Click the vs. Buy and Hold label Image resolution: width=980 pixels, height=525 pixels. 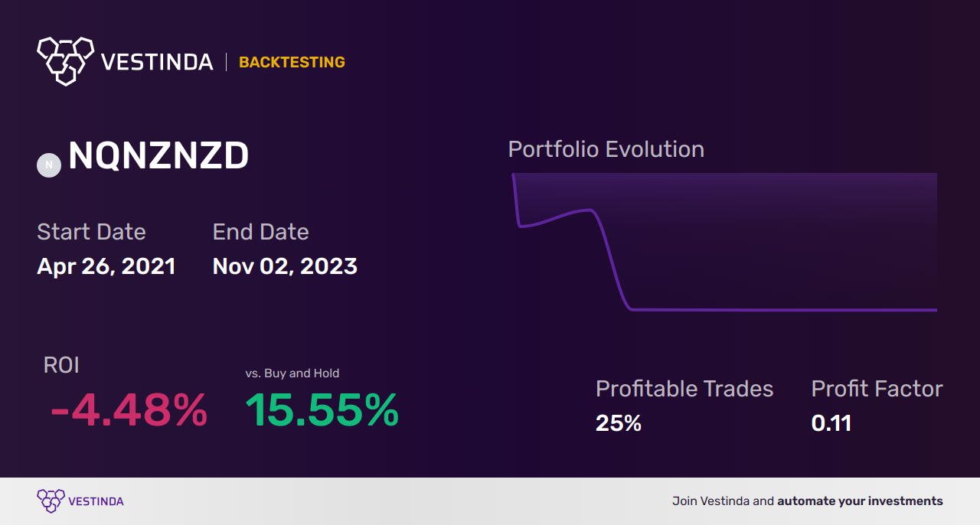click(292, 373)
